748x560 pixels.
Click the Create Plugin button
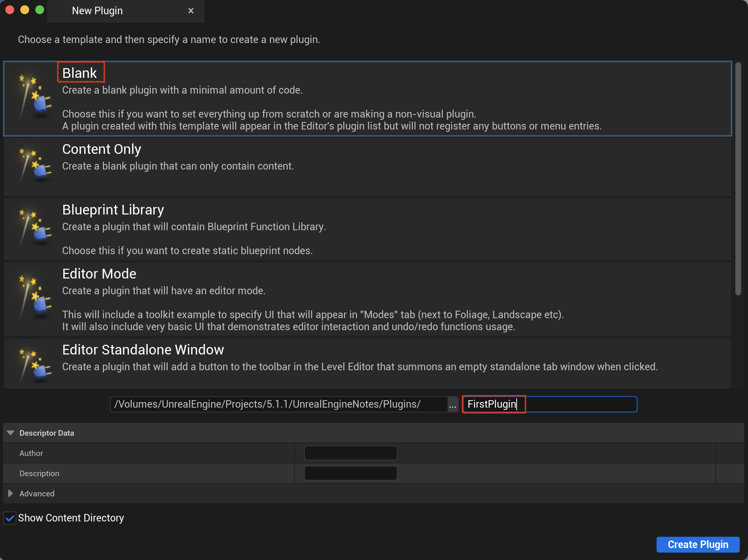[x=698, y=544]
